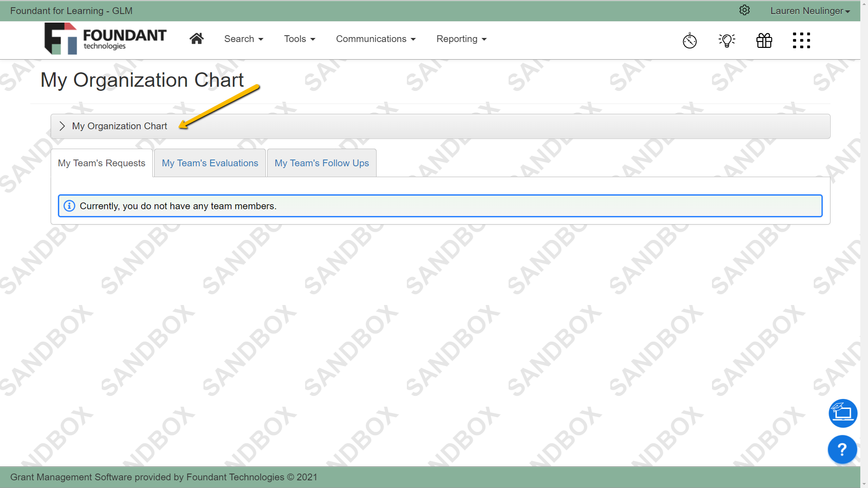Select the My Team's Requests tab
The image size is (868, 488).
(102, 163)
